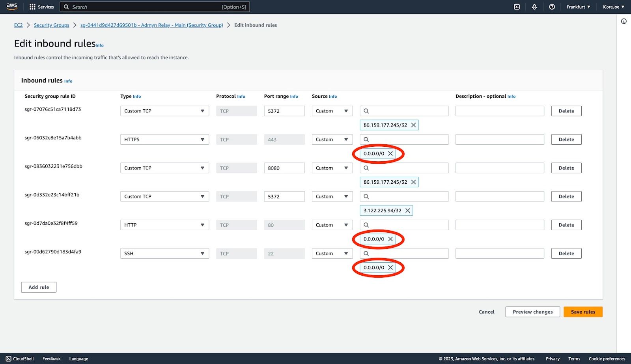Screen dimensions: 631x364
Task: Remove 86.159.177.245/32 from rule sgr-07076c51ca7118d73
Action: pyautogui.click(x=413, y=125)
